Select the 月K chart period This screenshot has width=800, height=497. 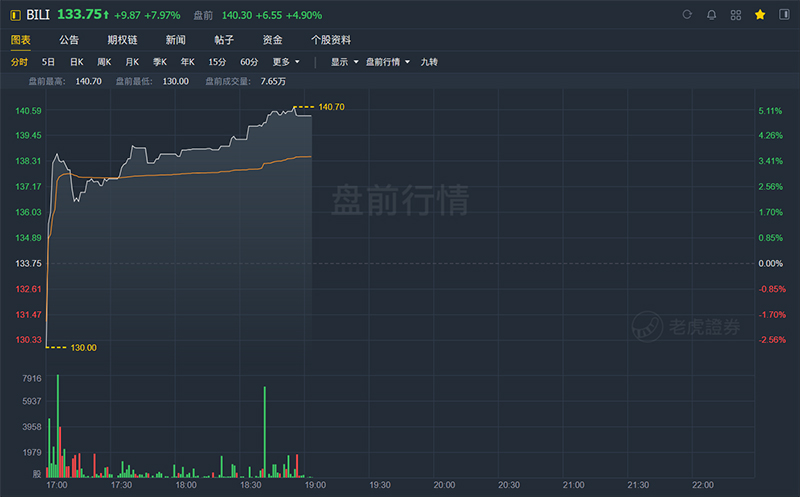tap(132, 62)
